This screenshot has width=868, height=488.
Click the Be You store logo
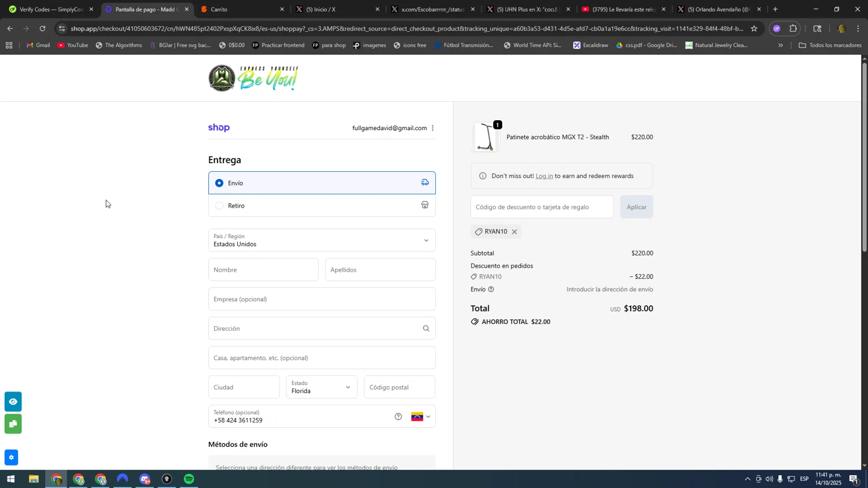(253, 78)
